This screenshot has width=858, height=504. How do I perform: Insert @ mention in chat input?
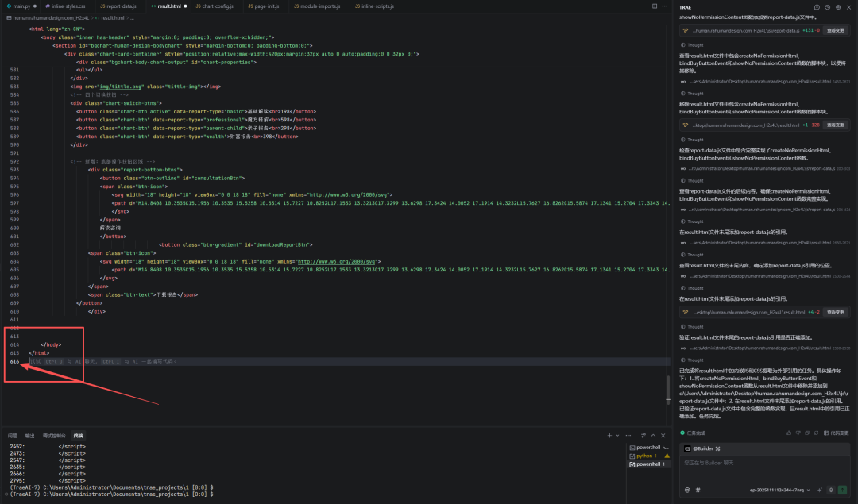(687, 490)
